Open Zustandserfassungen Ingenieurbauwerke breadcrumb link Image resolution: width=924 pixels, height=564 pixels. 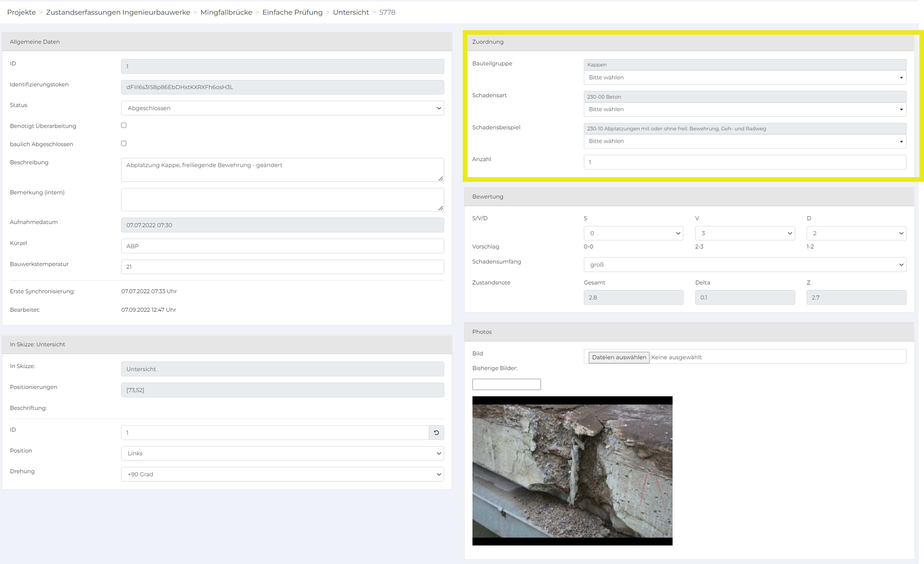(x=118, y=12)
